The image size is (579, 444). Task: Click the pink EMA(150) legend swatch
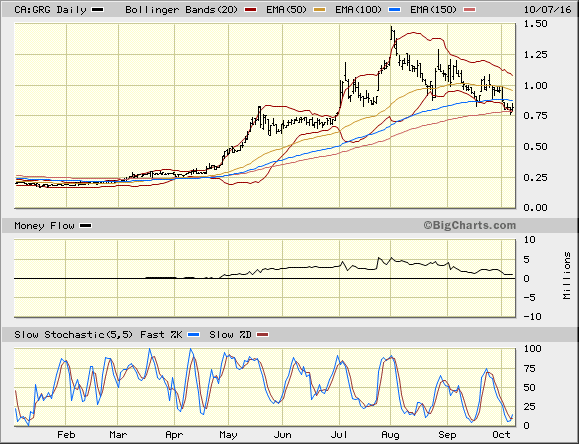click(470, 10)
